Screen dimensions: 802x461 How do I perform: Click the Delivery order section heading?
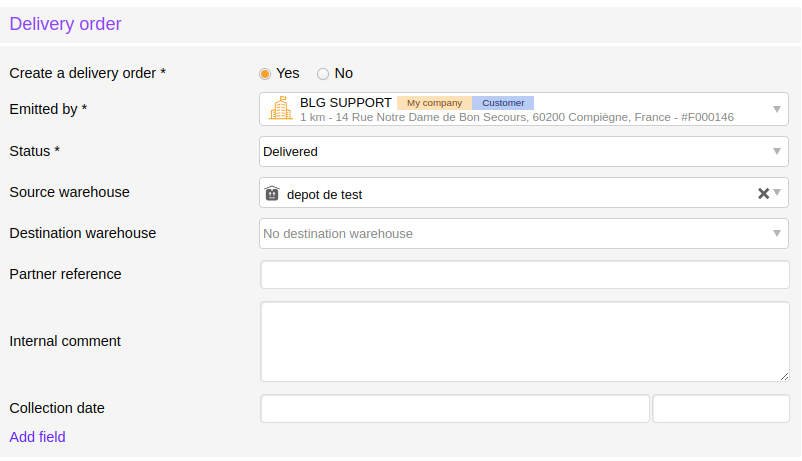65,24
